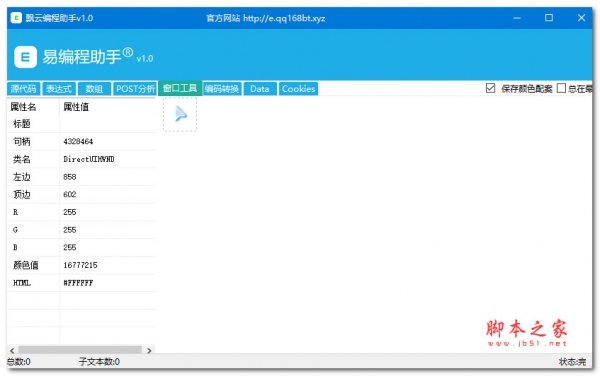Click the R row label

coord(15,212)
